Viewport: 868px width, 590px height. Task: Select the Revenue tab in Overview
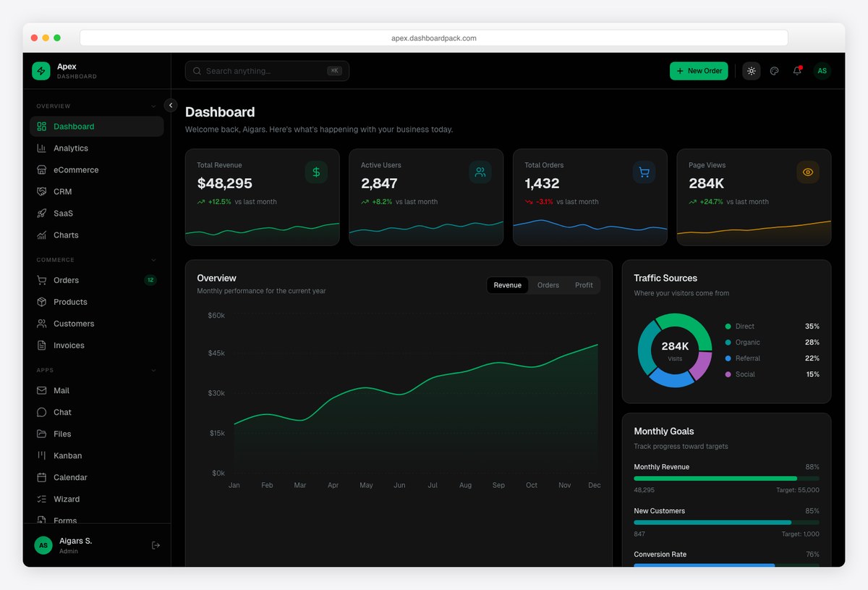tap(508, 285)
